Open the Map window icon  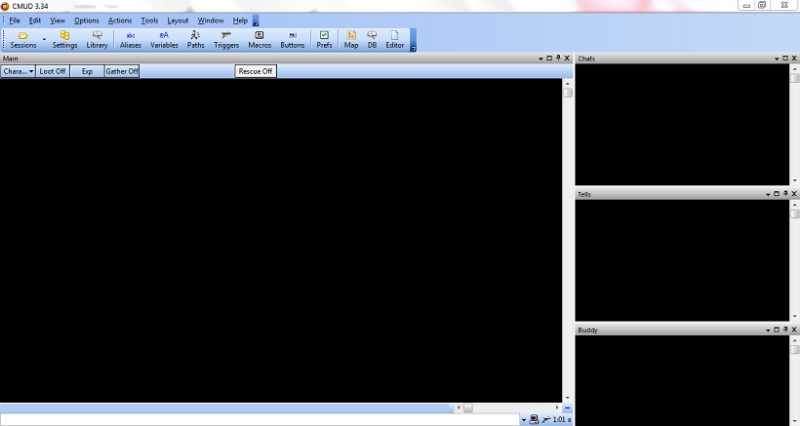coord(351,39)
